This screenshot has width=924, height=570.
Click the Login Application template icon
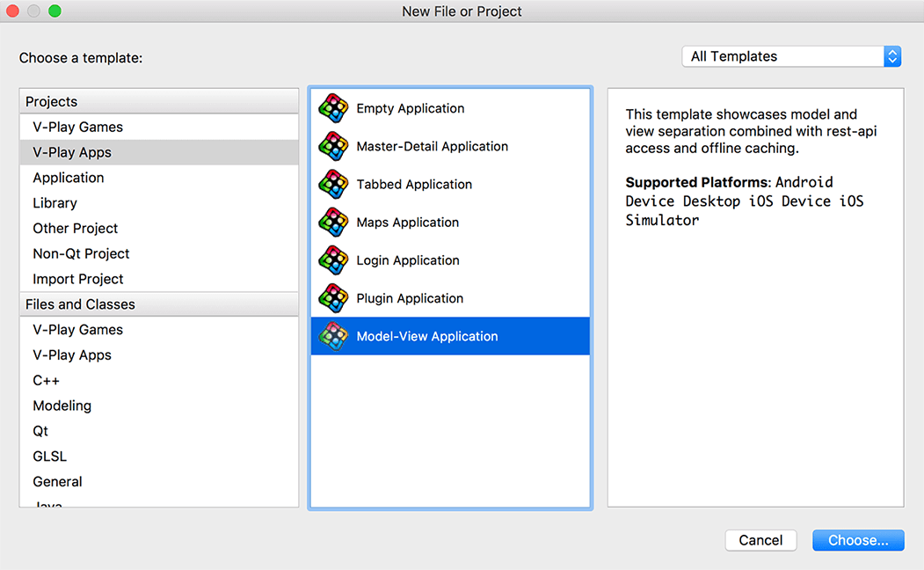point(333,260)
